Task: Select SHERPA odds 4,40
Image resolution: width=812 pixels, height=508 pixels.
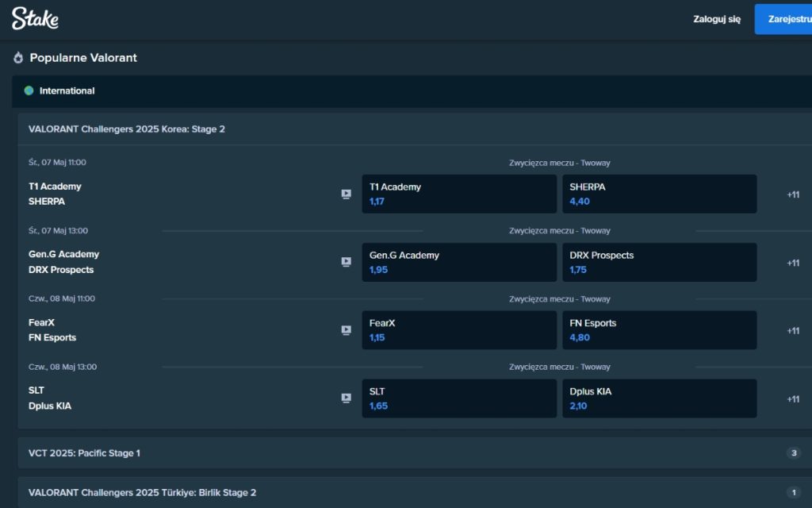Action: pyautogui.click(x=659, y=194)
